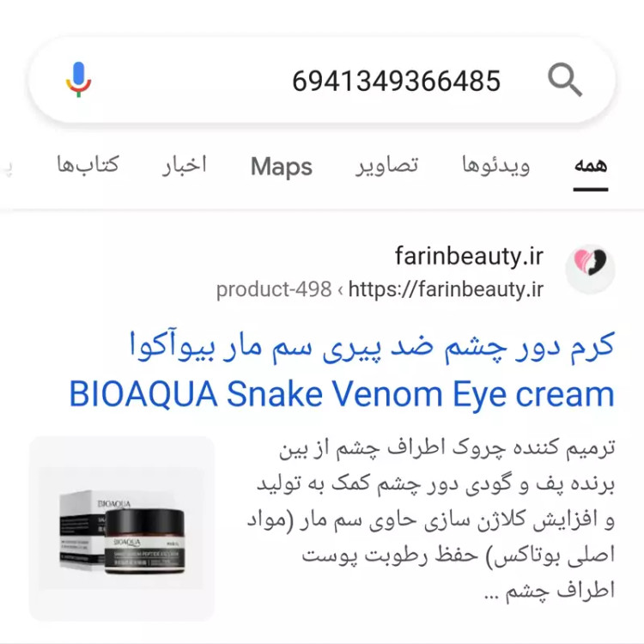Tap the Google voice search microphone
The image size is (644, 644).
[78, 80]
